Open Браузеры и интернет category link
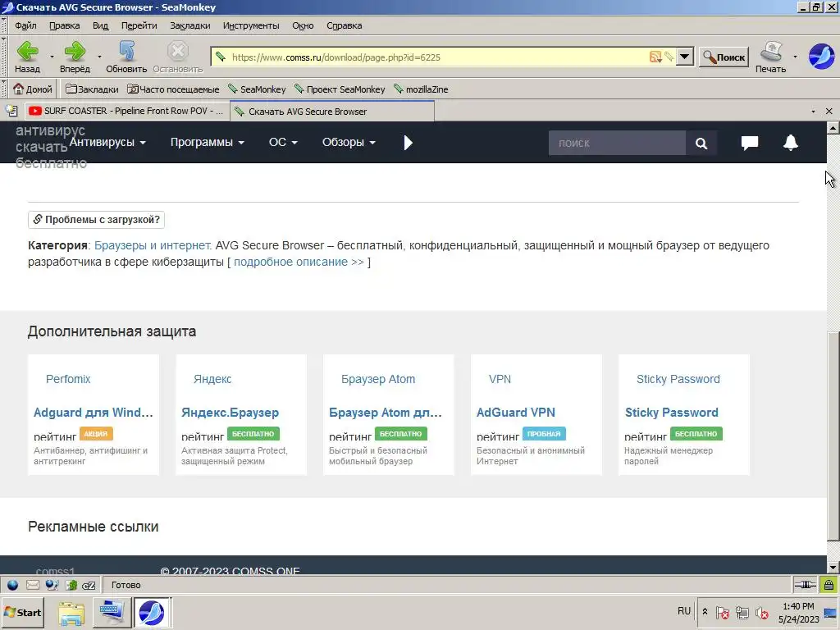This screenshot has width=840, height=630. pyautogui.click(x=153, y=245)
